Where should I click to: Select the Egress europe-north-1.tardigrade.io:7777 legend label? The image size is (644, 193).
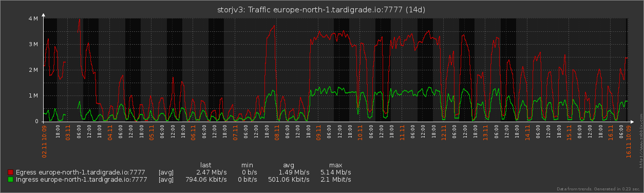pyautogui.click(x=81, y=172)
